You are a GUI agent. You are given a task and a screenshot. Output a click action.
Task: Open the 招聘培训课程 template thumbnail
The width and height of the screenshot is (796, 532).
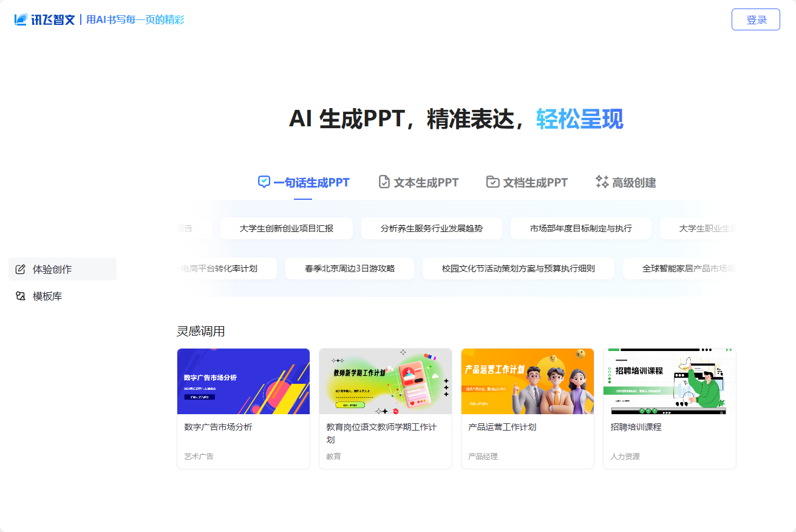click(x=669, y=381)
